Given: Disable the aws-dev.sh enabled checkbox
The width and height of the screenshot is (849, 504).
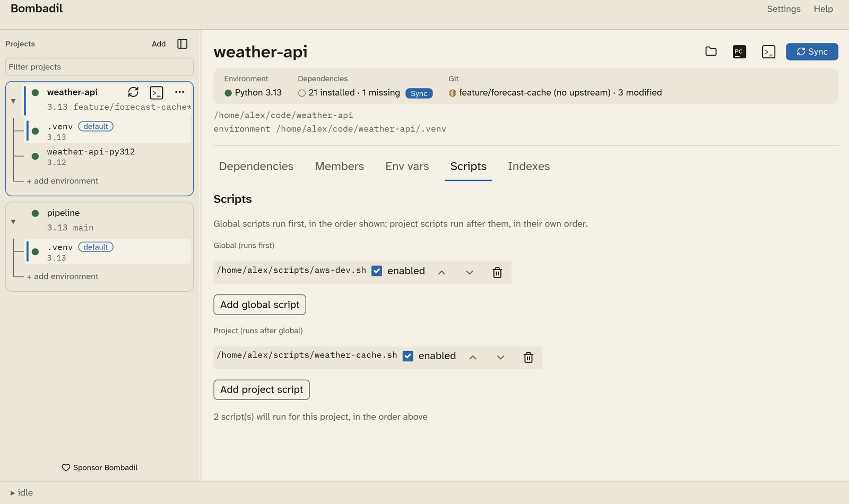Looking at the screenshot, I should click(x=377, y=271).
